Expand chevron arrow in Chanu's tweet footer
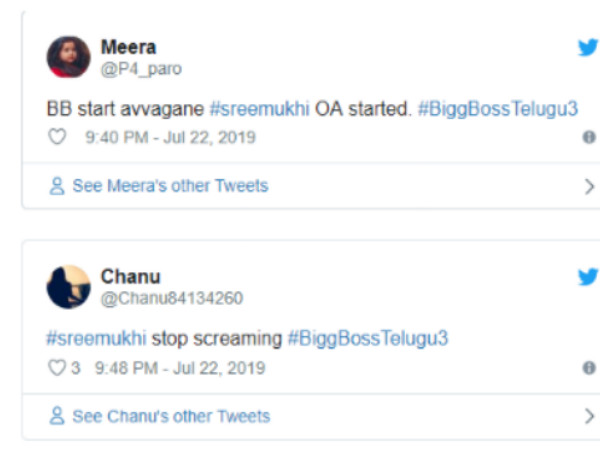Screen dimensions: 600x450 (x=590, y=416)
